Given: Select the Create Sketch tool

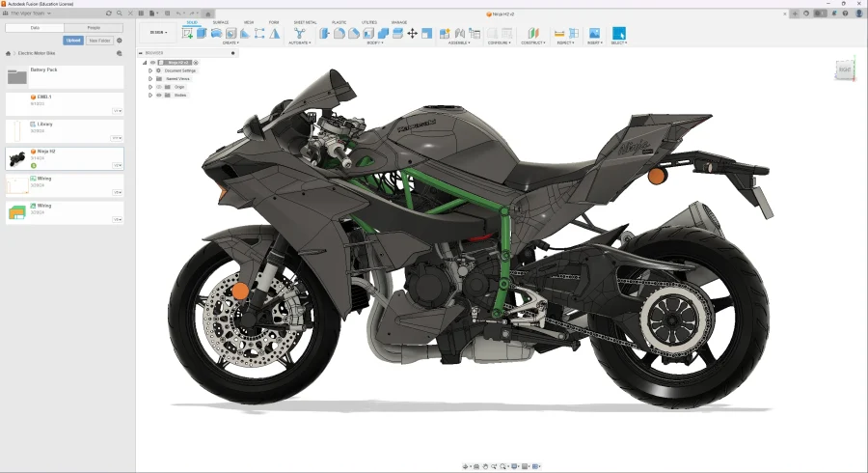Looking at the screenshot, I should coord(187,34).
